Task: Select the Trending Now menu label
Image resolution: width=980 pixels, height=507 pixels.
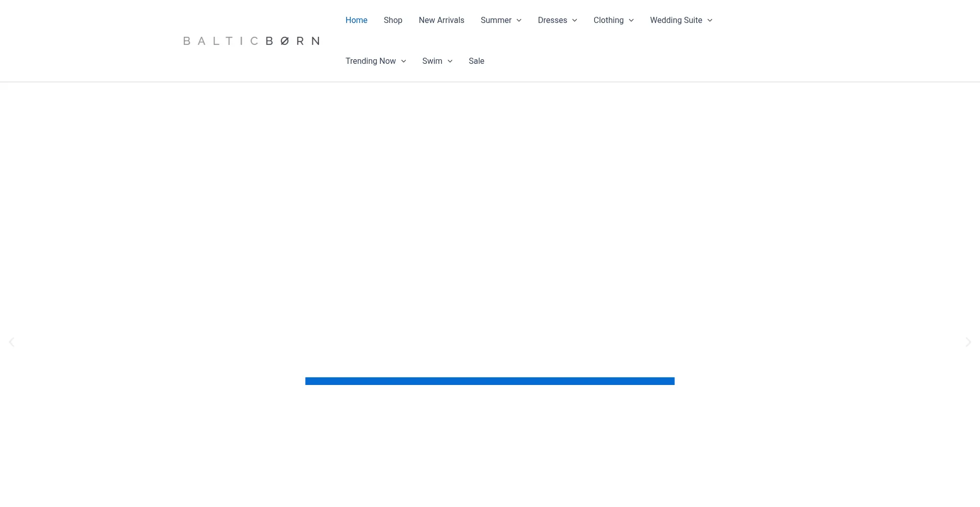Action: pyautogui.click(x=371, y=61)
